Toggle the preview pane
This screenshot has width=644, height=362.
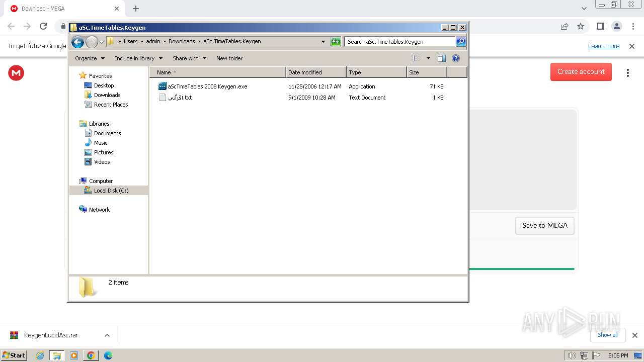click(x=442, y=58)
